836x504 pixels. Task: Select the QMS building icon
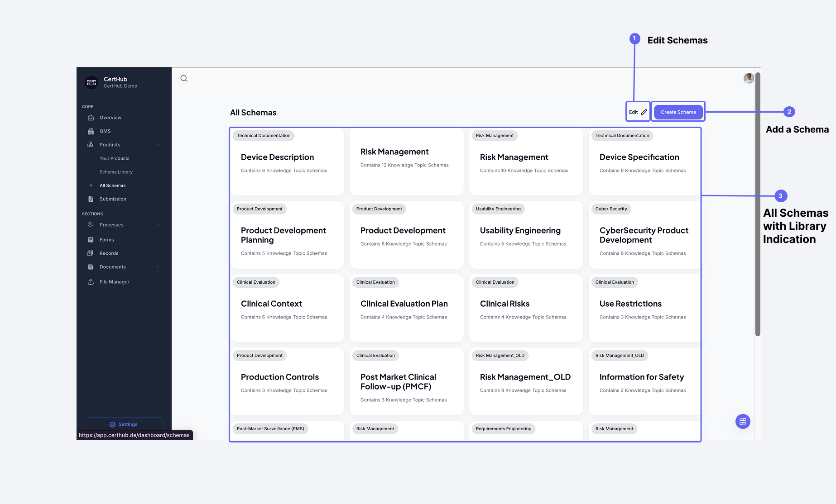click(91, 131)
